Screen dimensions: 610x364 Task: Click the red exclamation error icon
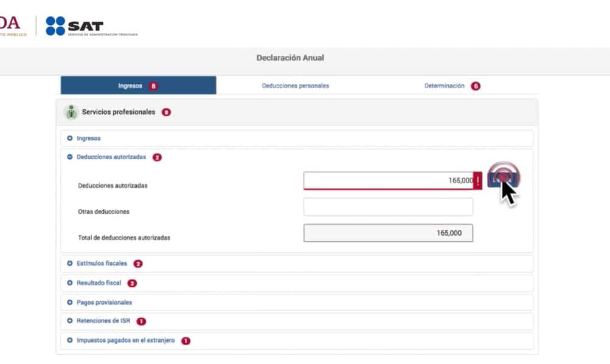point(477,180)
